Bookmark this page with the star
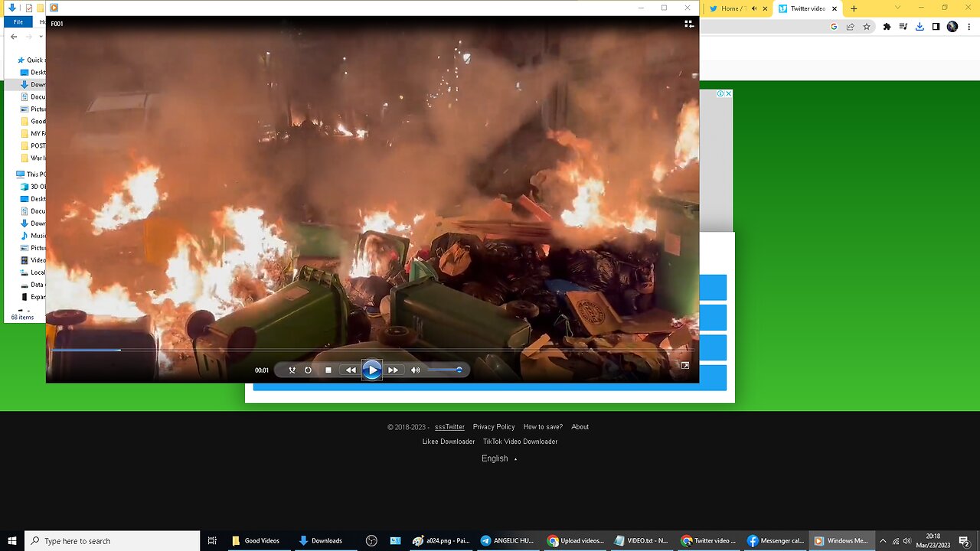Viewport: 980px width, 551px height. (x=867, y=27)
